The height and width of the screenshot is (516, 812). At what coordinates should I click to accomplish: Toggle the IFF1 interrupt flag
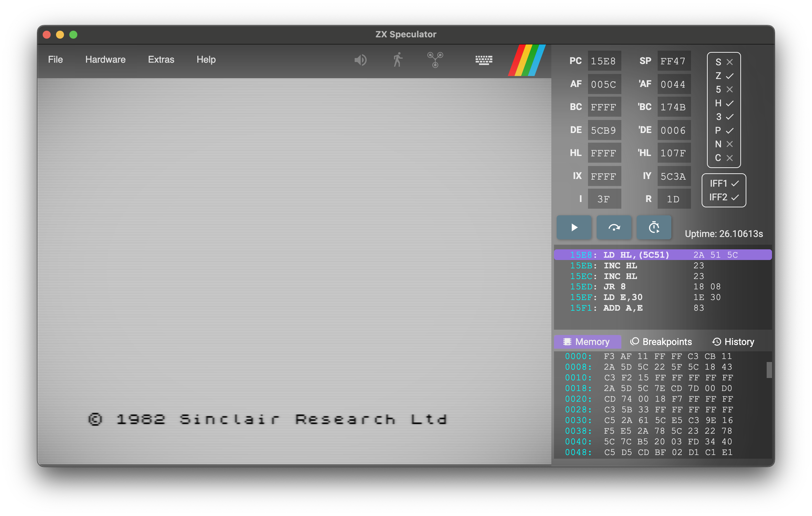pyautogui.click(x=735, y=183)
